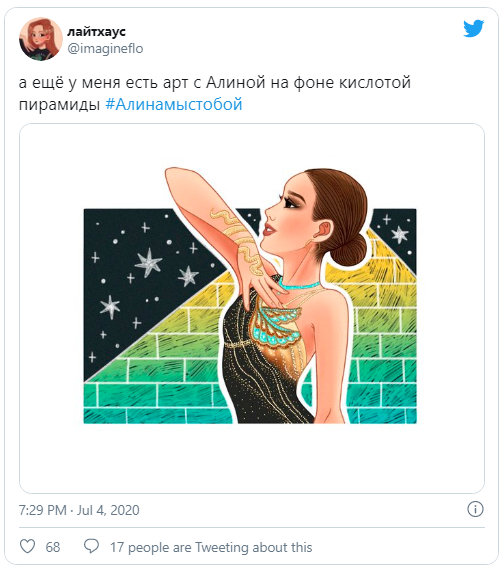Open the profile avatar of лайтхаус
Viewport: 504px width, 573px height.
41,39
